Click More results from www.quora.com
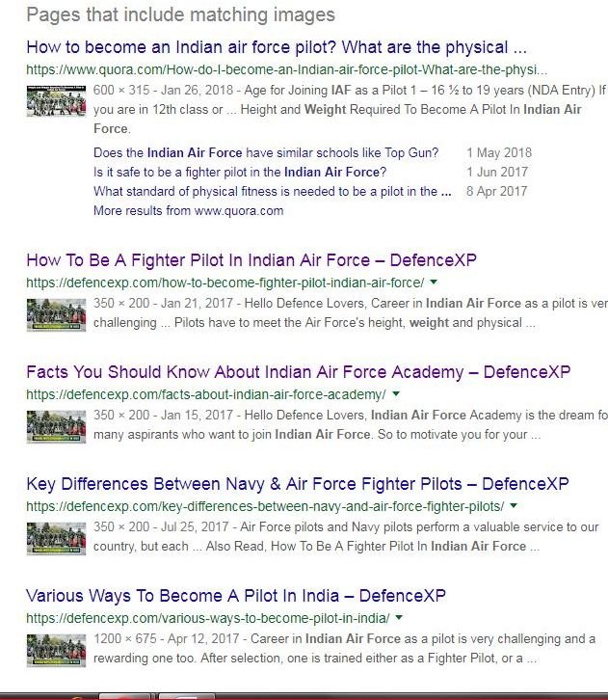 click(188, 210)
